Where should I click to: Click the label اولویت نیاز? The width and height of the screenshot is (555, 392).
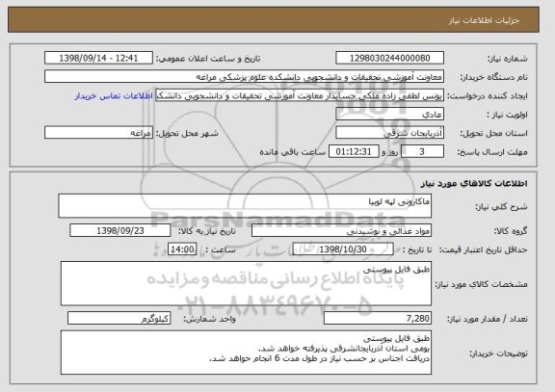coord(507,115)
